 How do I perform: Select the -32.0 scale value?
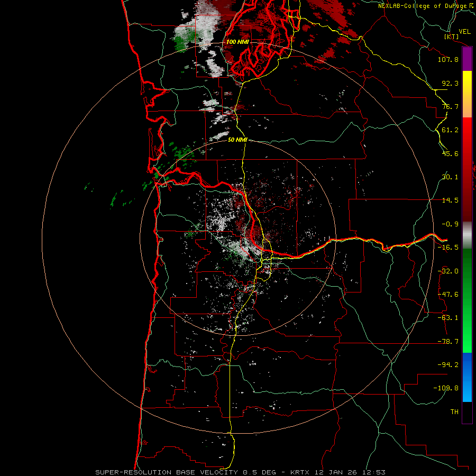[448, 271]
